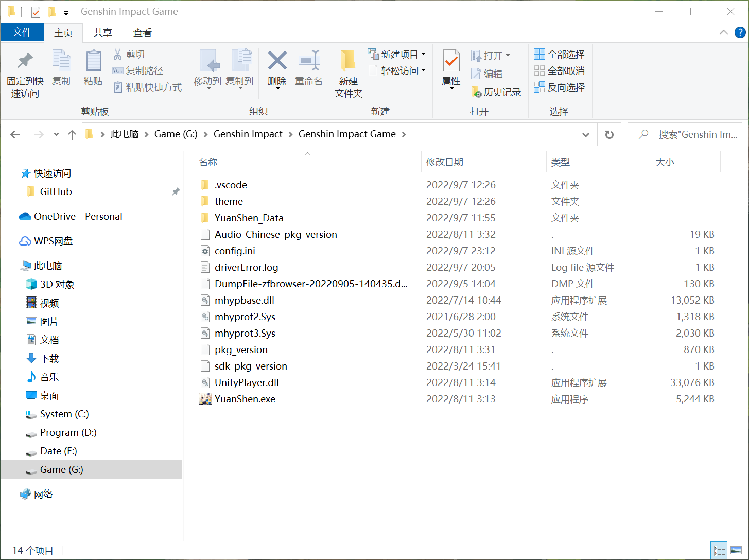Open the 轻松访问 dropdown
This screenshot has width=749, height=560.
pyautogui.click(x=397, y=71)
